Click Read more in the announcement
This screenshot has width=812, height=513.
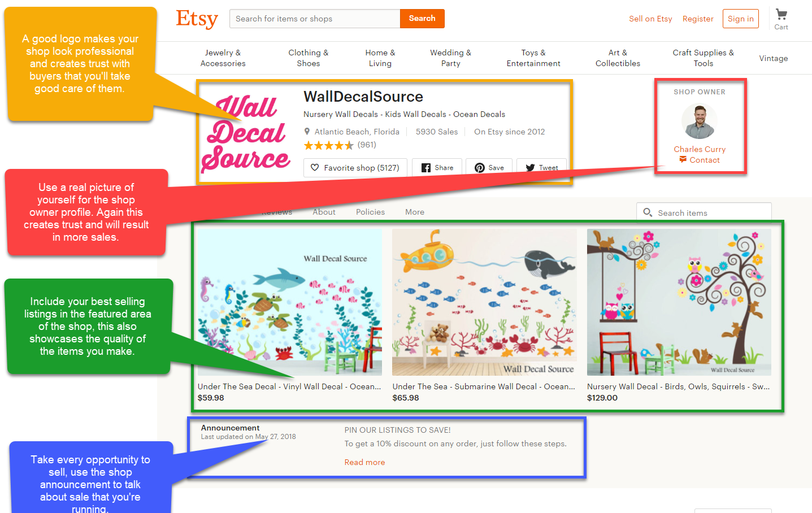[x=364, y=462]
